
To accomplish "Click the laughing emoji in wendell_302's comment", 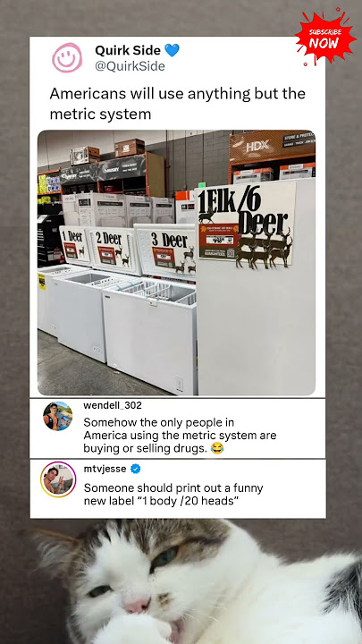I will [x=217, y=449].
